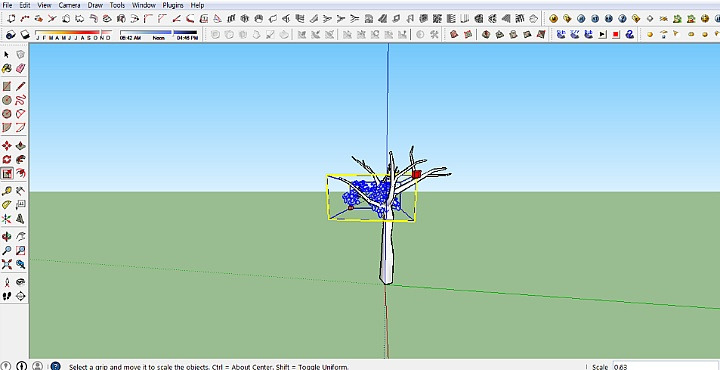Viewport: 720px width, 370px height.
Task: Click the black Play button
Action: pos(602,34)
